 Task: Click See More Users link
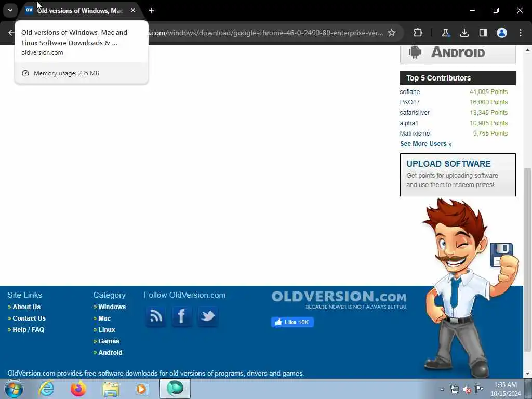426,144
